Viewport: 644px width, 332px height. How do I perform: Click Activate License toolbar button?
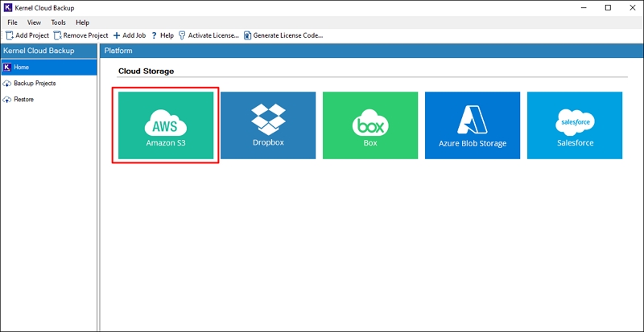(208, 35)
